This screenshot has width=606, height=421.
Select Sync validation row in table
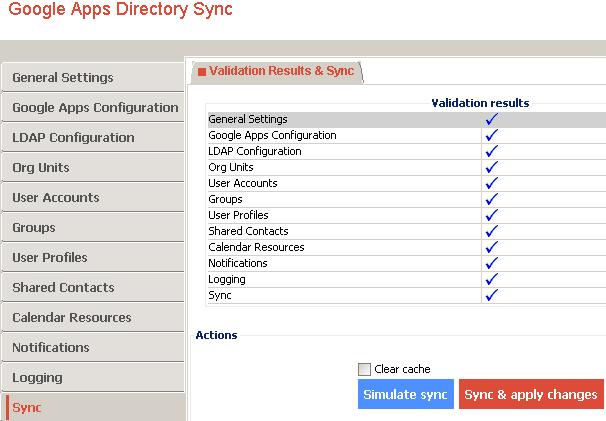point(407,295)
